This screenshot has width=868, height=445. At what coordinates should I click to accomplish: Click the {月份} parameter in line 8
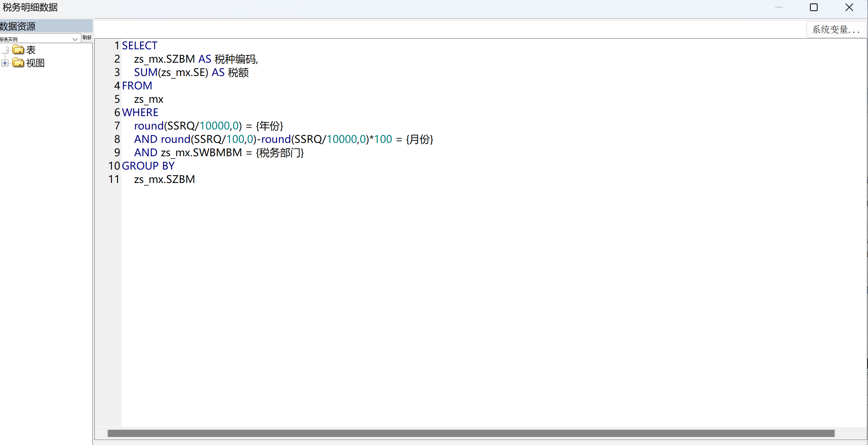click(x=419, y=139)
